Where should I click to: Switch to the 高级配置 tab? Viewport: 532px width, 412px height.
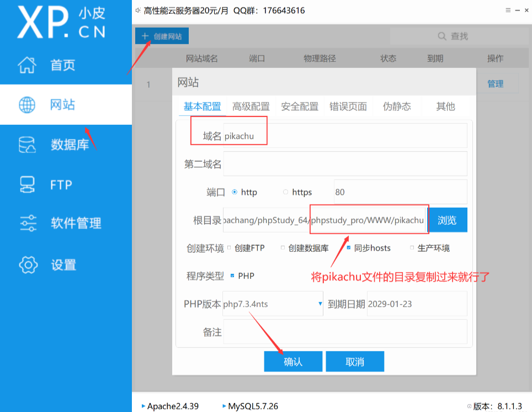click(x=251, y=106)
